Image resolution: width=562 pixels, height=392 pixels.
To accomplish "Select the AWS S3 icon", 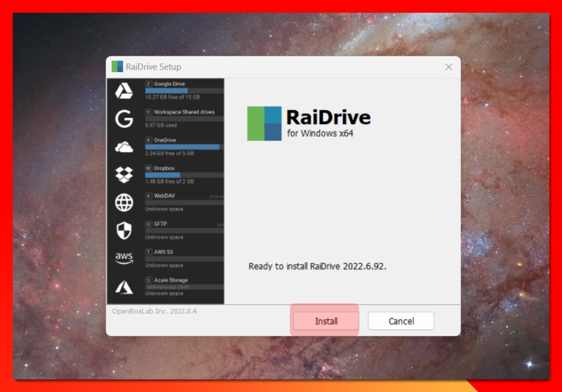I will click(x=124, y=258).
